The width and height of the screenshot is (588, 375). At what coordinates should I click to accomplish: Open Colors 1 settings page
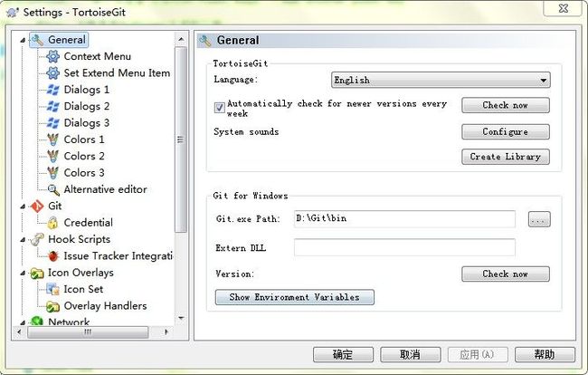click(x=84, y=139)
